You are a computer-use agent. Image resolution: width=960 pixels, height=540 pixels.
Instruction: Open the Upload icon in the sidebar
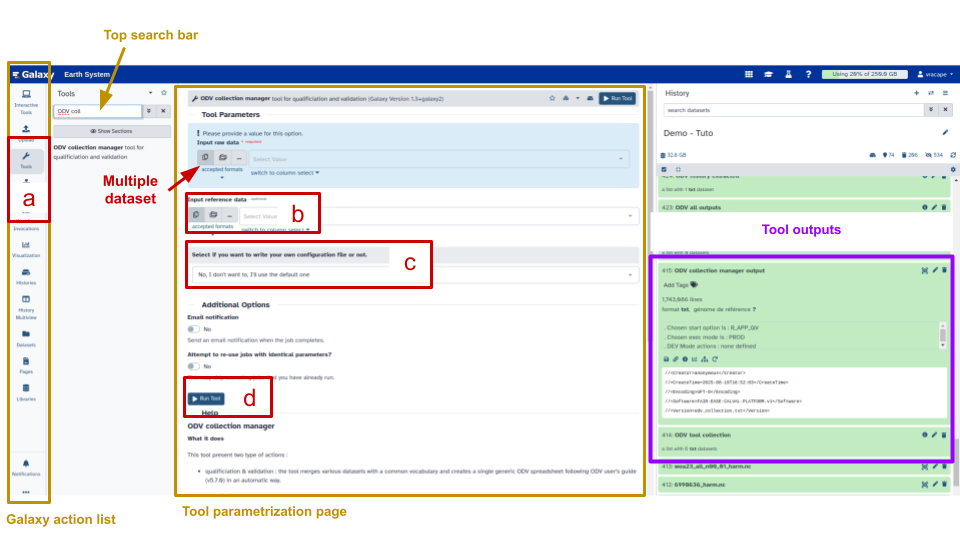[x=26, y=129]
